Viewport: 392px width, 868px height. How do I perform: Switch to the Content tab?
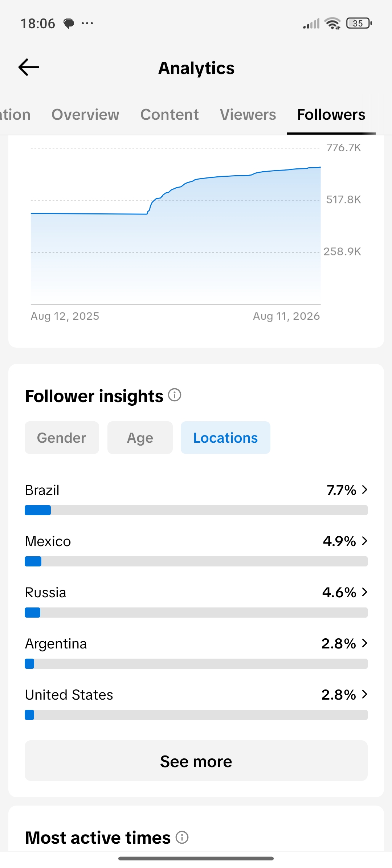tap(170, 115)
